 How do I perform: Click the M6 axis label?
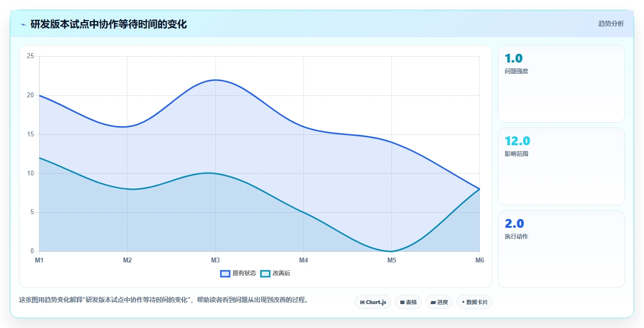point(479,260)
